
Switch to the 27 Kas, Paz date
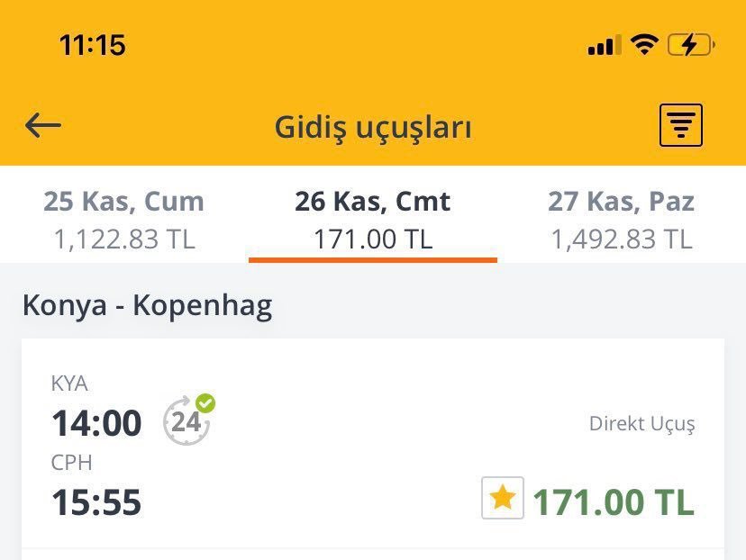(621, 201)
